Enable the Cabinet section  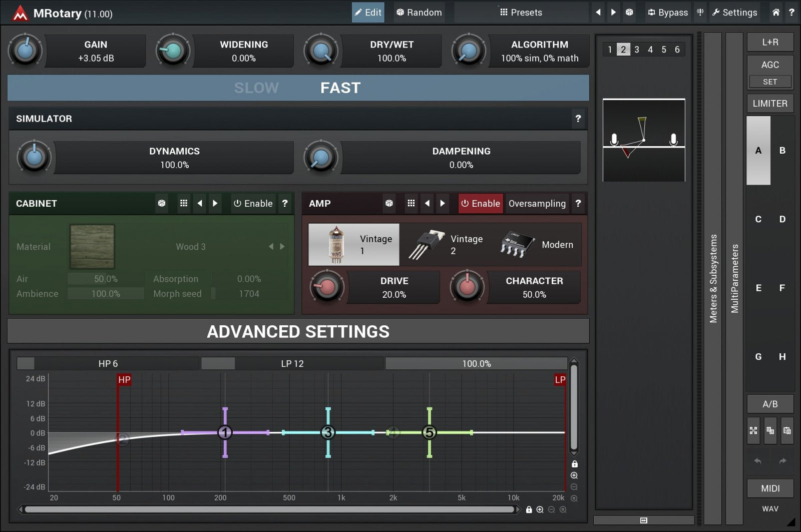253,203
